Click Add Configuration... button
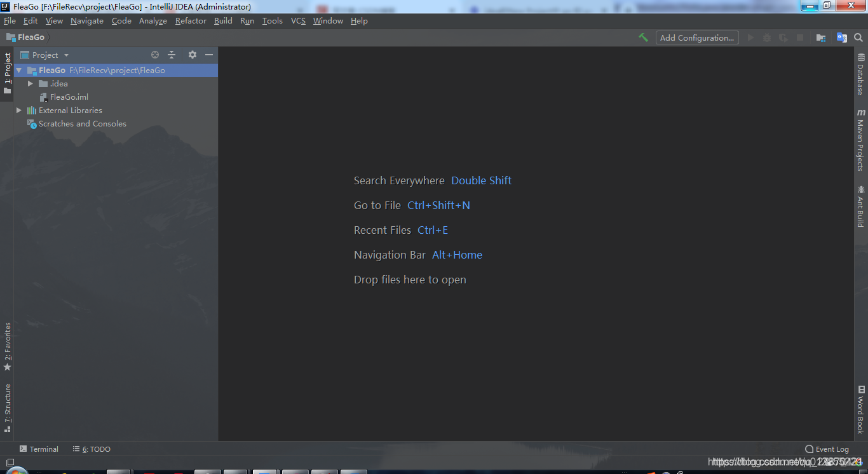 [697, 37]
